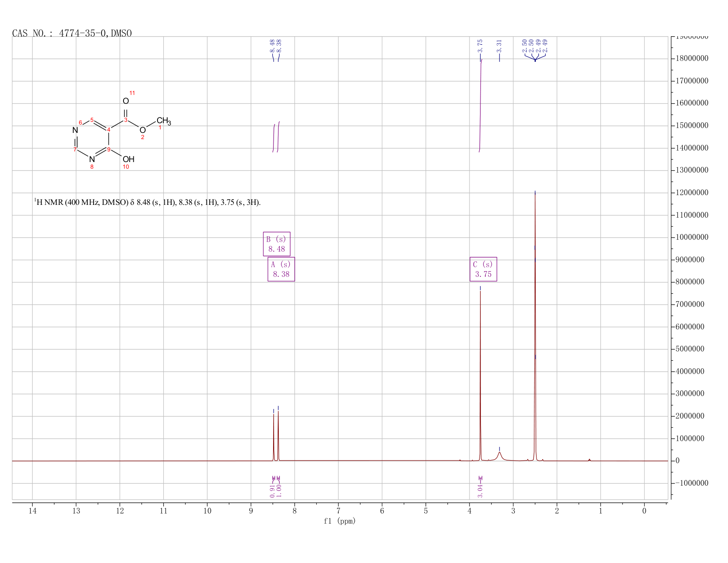Screen dimensions: 728x563
Task: Select the 'CAS NO.: 4774-35-0,DMSO' title text
Action: pyautogui.click(x=72, y=33)
